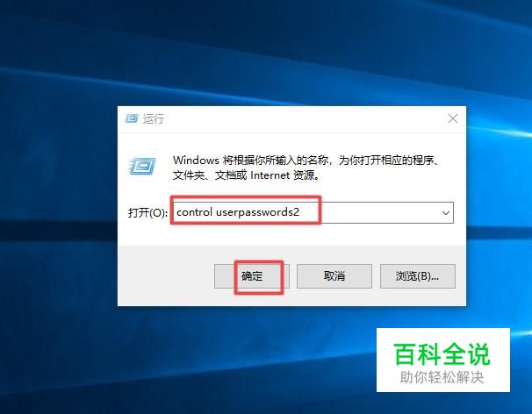Expand the 打开 combo box dropdown arrow
The width and height of the screenshot is (532, 414).
[x=445, y=213]
